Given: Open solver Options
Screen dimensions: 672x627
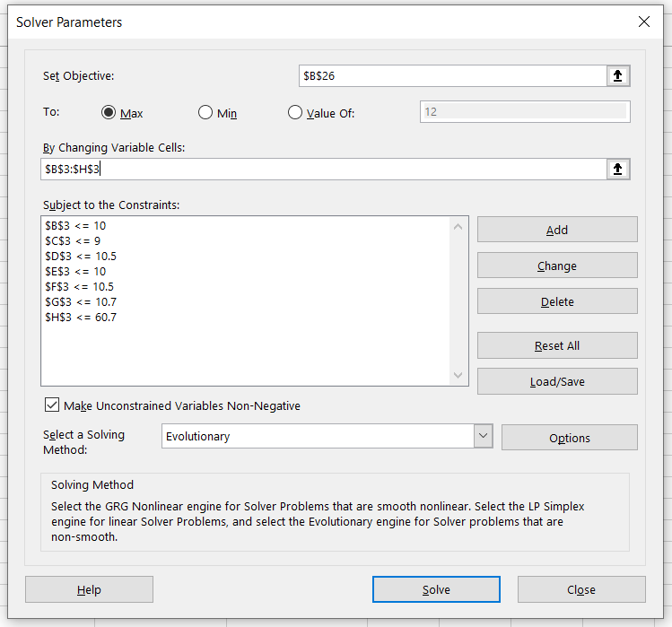Looking at the screenshot, I should (569, 438).
